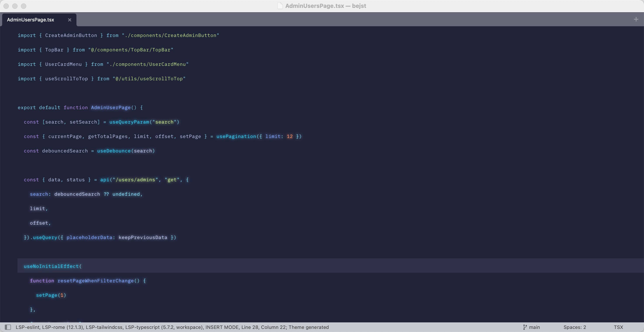644x332 pixels.
Task: Click the AdminUserPage function name
Action: point(111,107)
